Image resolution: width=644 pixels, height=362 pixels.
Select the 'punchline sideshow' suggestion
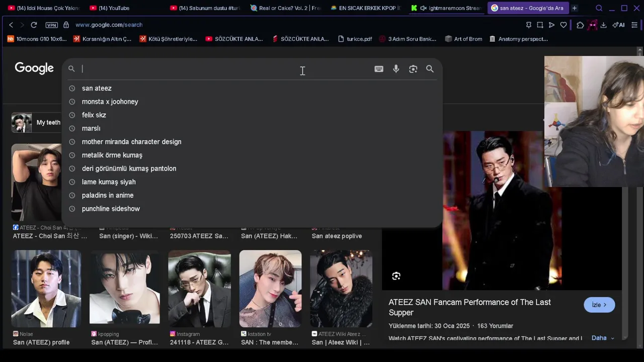coord(252,209)
